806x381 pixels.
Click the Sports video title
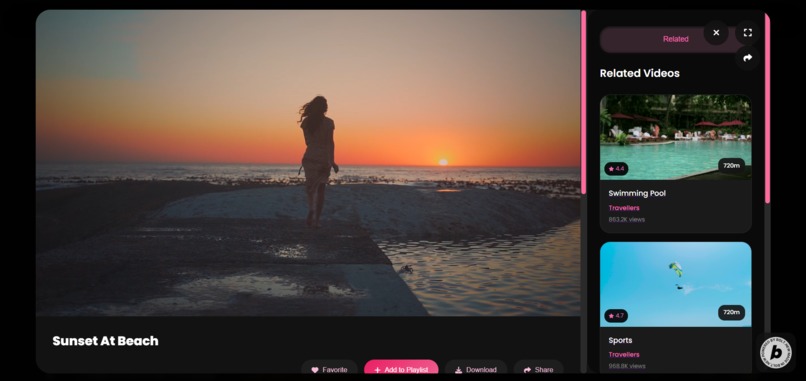point(620,340)
